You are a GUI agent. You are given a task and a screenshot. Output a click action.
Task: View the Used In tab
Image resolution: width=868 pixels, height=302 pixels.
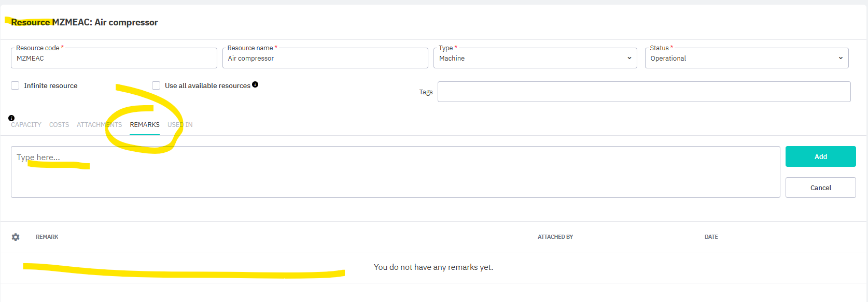tap(180, 125)
